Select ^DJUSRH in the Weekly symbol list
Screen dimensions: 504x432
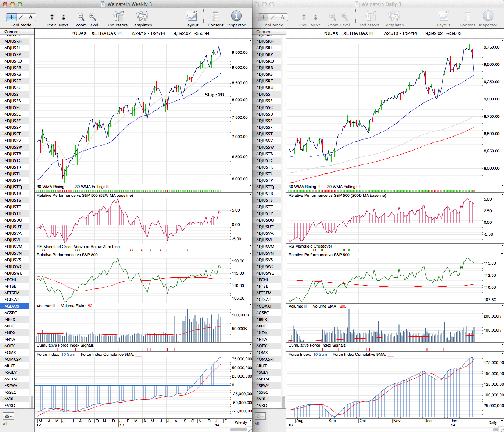[x=15, y=41]
